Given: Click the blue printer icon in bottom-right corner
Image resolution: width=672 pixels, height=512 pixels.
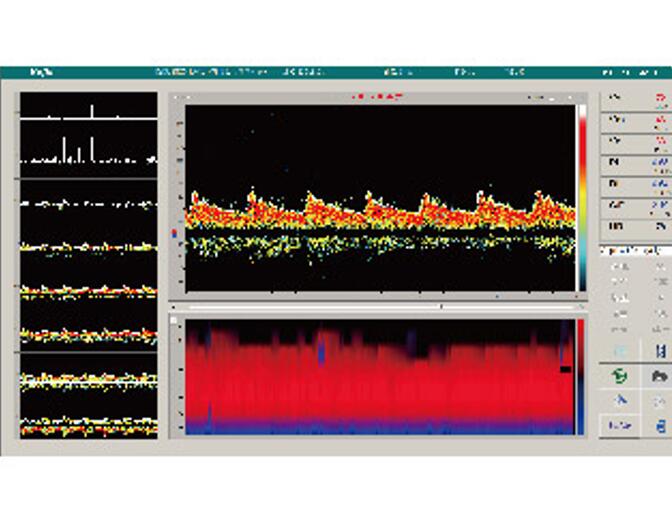Looking at the screenshot, I should [660, 426].
